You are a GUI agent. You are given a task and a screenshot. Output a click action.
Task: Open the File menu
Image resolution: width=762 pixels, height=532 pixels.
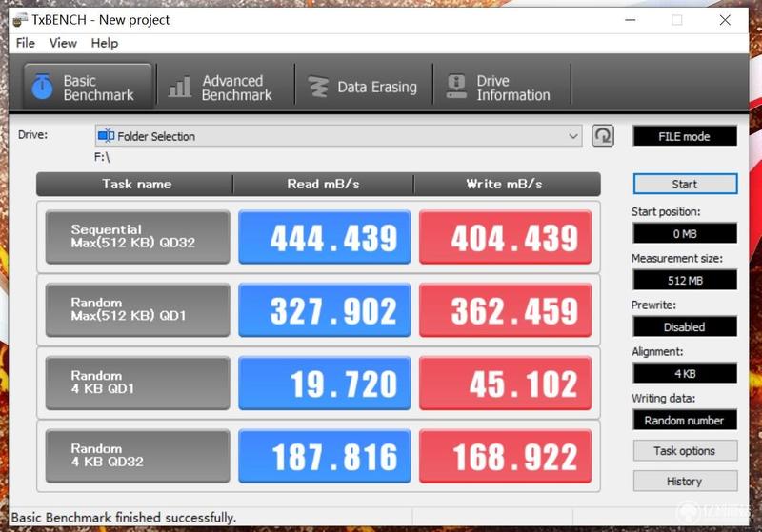point(26,43)
